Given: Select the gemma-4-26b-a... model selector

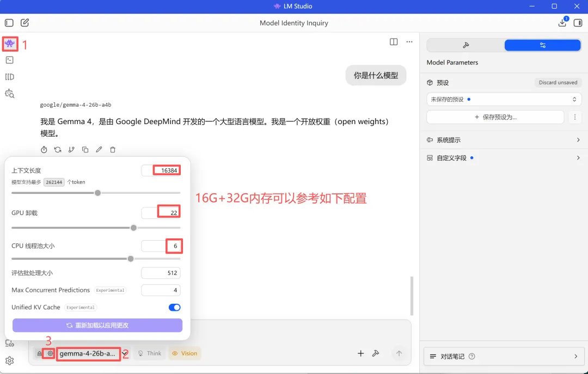Looking at the screenshot, I should (x=87, y=353).
